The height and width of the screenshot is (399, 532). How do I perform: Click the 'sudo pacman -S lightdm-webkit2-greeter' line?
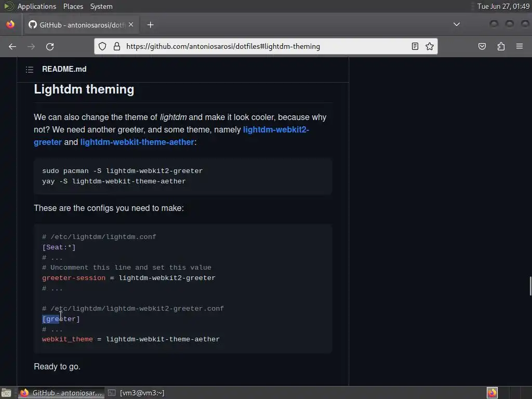point(123,170)
